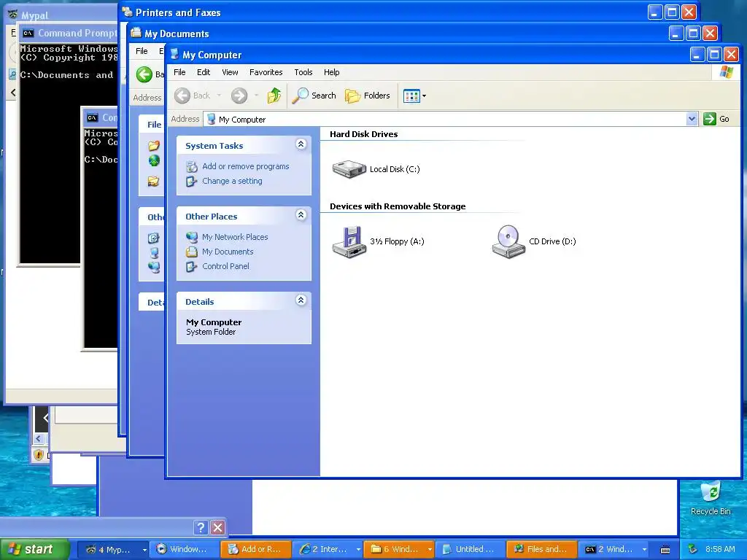Click the question mark help button on dialog
Screen dimensions: 747x560
[x=201, y=527]
